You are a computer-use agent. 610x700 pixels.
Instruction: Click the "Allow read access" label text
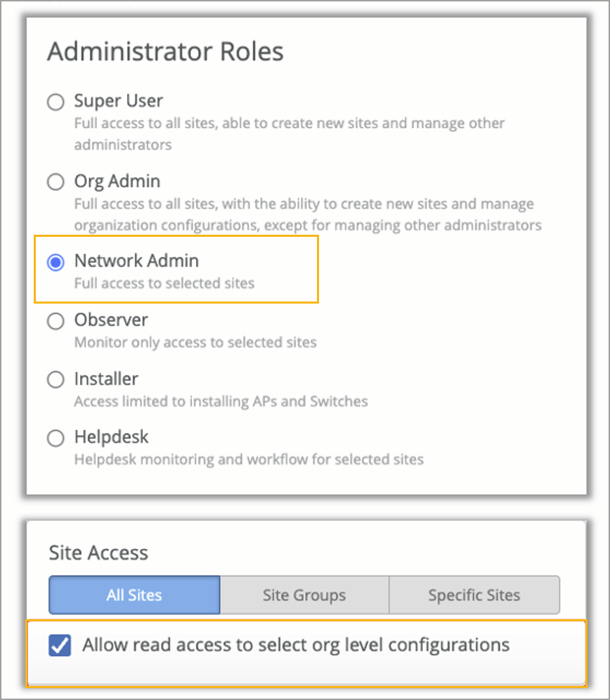point(296,644)
